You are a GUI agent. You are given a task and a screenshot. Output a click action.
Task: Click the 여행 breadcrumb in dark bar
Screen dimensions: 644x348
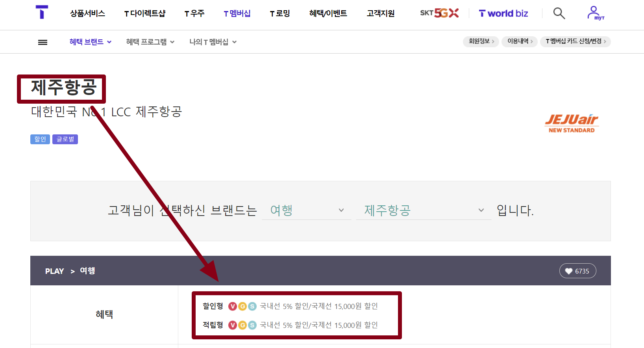pyautogui.click(x=87, y=271)
